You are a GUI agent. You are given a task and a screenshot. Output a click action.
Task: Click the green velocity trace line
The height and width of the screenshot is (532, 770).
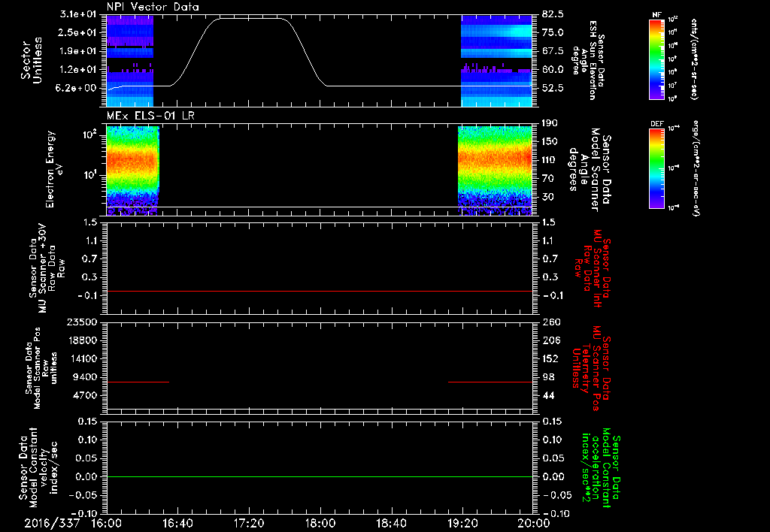[320, 476]
